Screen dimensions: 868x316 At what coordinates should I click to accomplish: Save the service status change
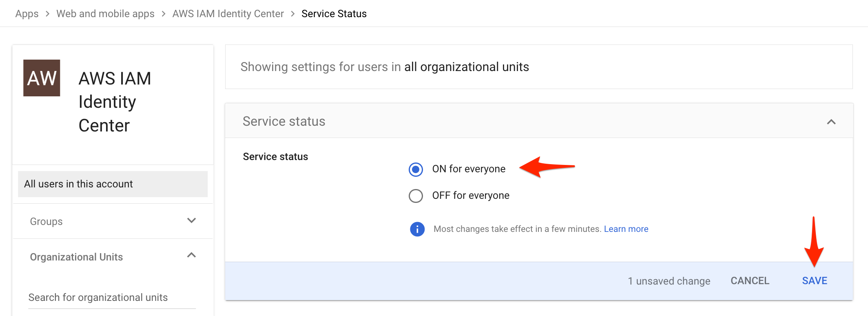(815, 281)
